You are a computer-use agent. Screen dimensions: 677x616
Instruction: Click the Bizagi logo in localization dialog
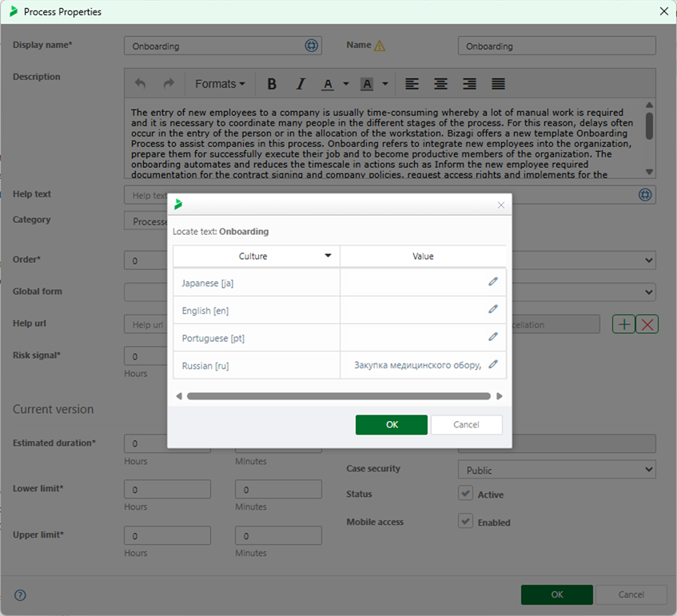tap(178, 205)
